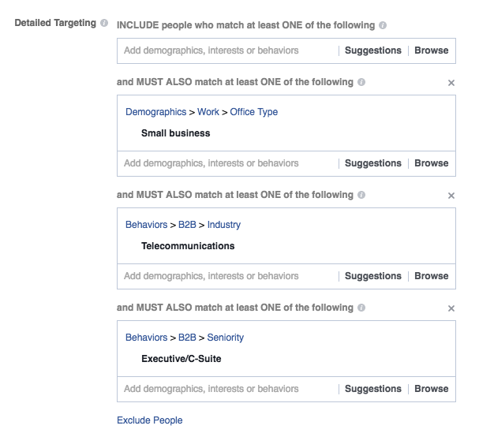
Task: Click info icon next to INCLUDE people heading
Action: pyautogui.click(x=383, y=25)
